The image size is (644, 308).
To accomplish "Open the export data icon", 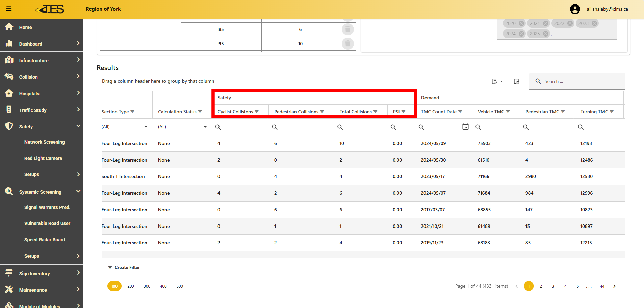I will pos(497,81).
